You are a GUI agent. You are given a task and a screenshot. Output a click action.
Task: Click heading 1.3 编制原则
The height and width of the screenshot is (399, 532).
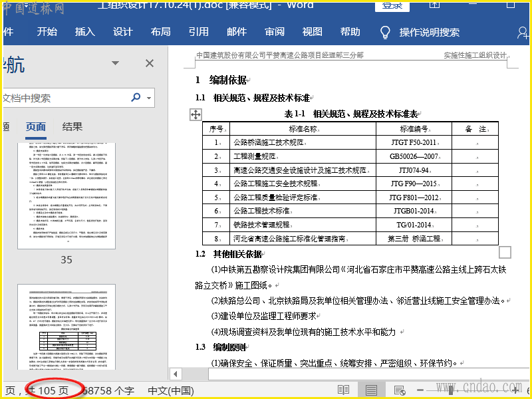(x=221, y=347)
